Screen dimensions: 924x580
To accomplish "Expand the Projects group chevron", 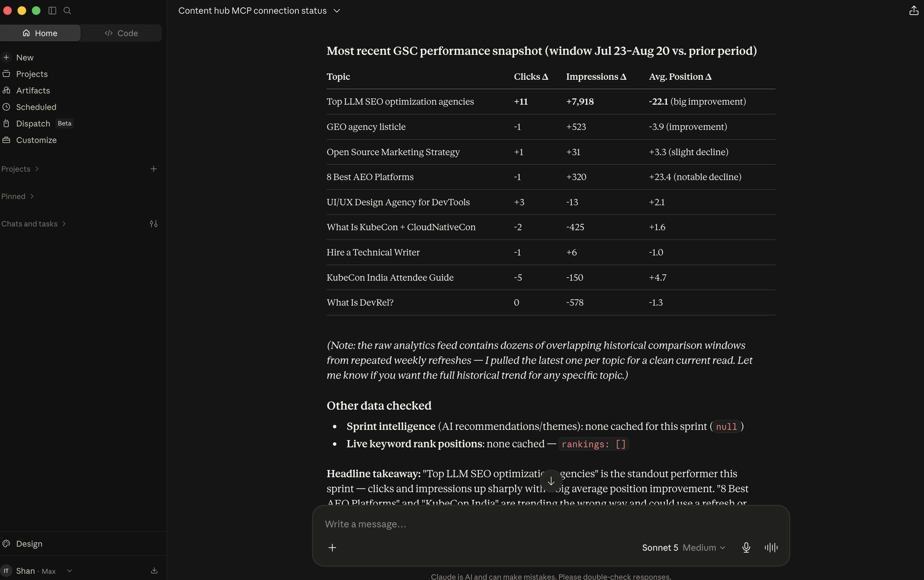I will click(37, 169).
